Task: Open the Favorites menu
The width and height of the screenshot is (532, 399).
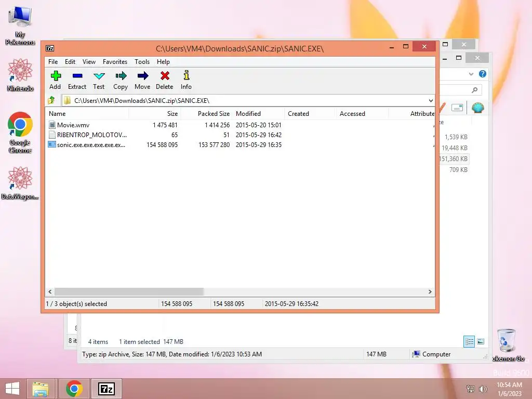Action: [115, 62]
